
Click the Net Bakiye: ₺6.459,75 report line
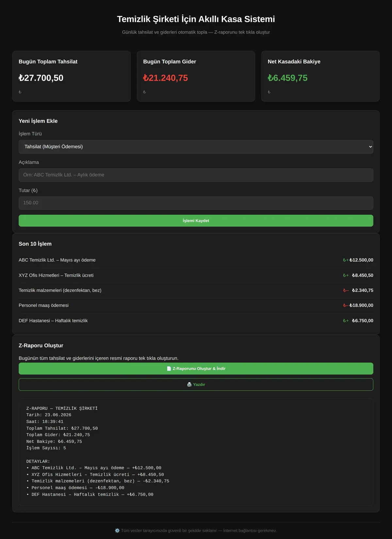[x=54, y=442]
